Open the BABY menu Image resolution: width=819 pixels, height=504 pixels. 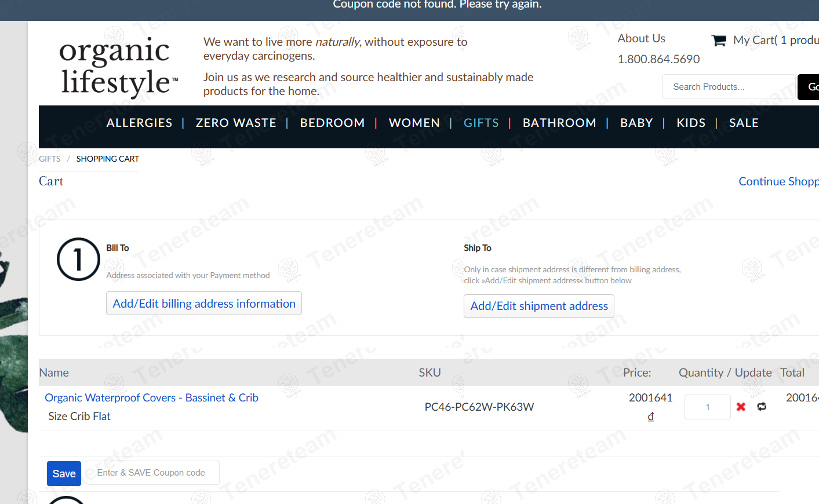pos(636,123)
